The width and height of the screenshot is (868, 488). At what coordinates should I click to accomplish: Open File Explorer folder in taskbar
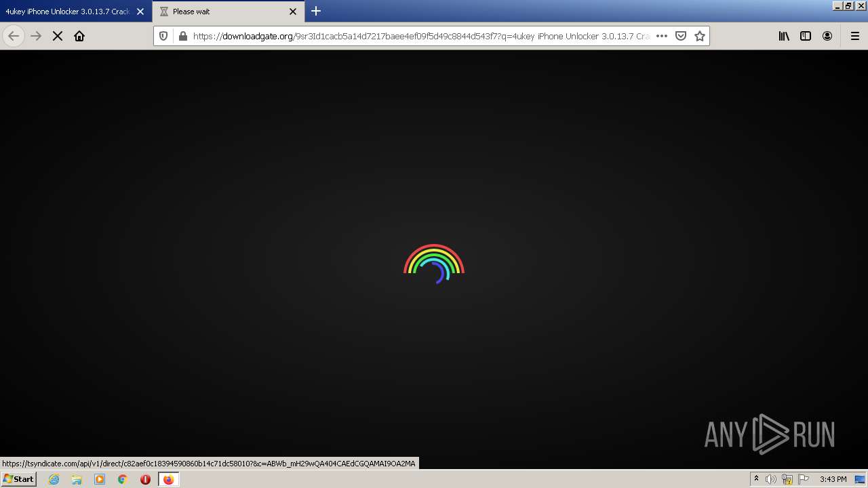click(x=77, y=479)
